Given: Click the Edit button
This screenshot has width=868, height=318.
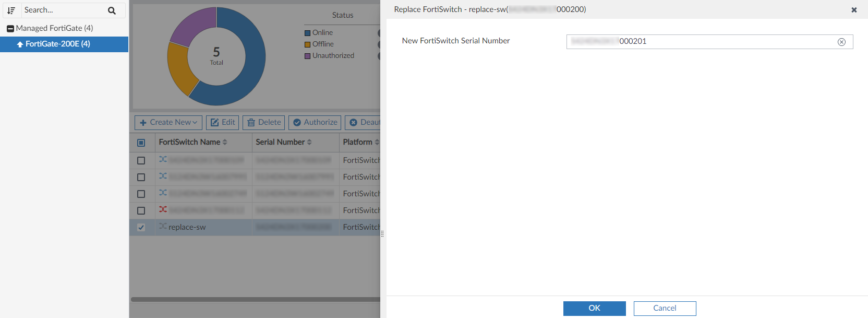Looking at the screenshot, I should pyautogui.click(x=222, y=122).
